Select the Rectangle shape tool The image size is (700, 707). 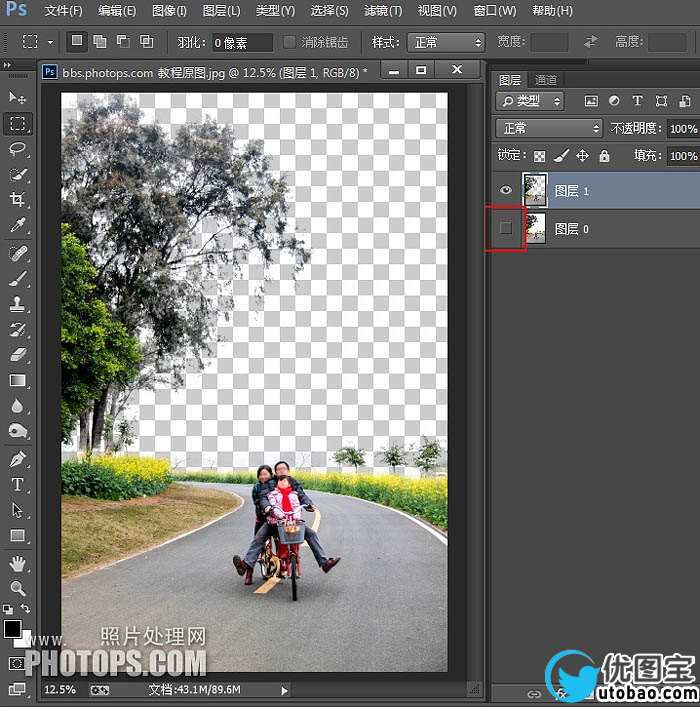coord(17,536)
